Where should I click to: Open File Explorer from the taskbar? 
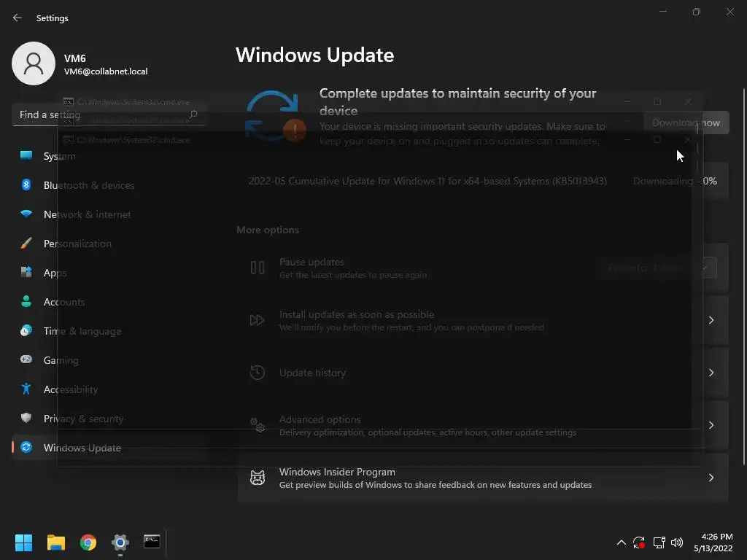[x=55, y=542]
